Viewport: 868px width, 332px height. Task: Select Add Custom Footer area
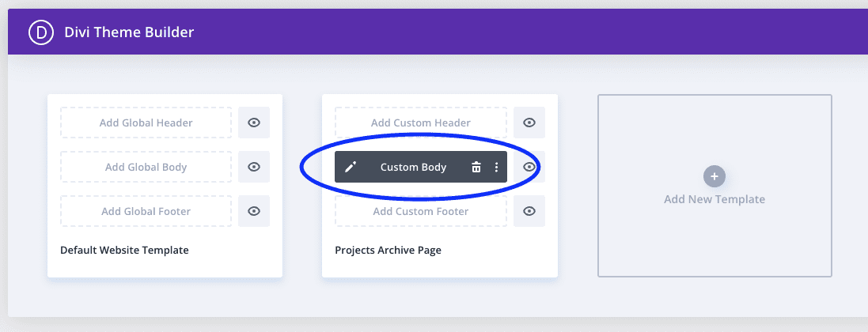421,211
